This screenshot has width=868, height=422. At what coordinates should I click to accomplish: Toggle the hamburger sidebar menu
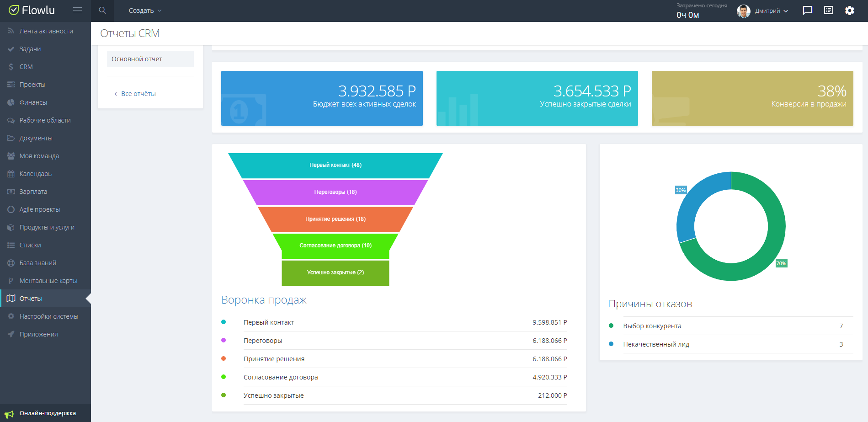78,10
